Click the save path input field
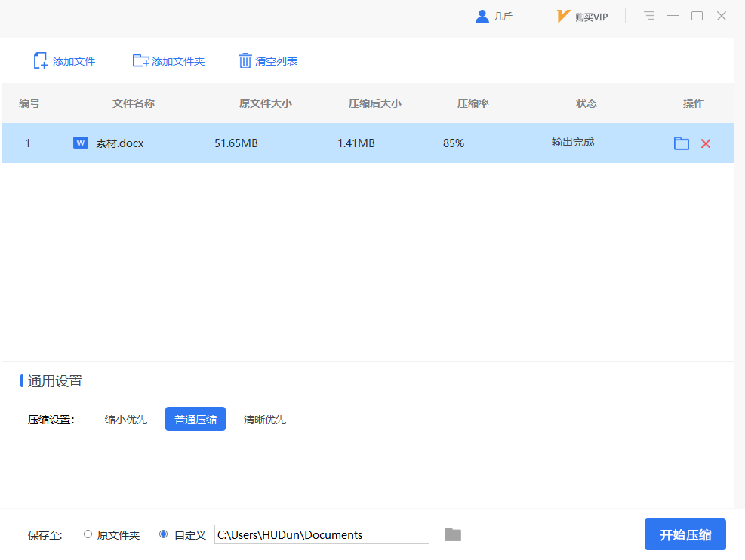Viewport: 745px width, 560px height. tap(321, 534)
